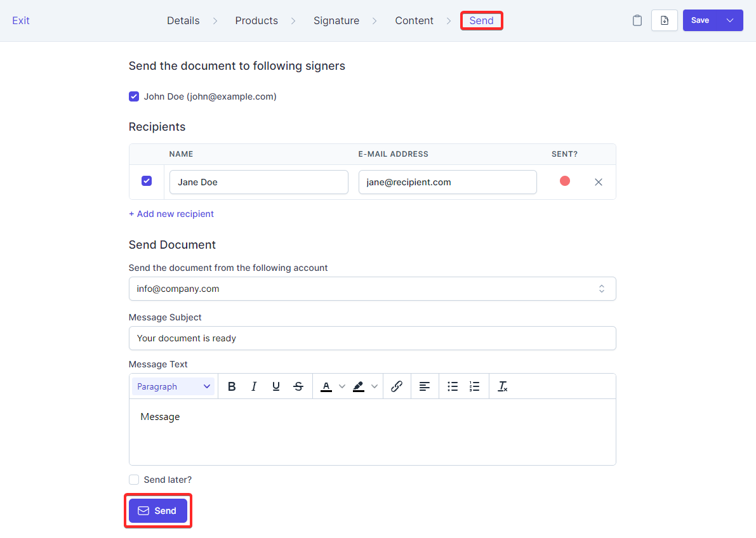The width and height of the screenshot is (756, 538).
Task: Apply italic formatting to message text
Action: click(x=254, y=386)
